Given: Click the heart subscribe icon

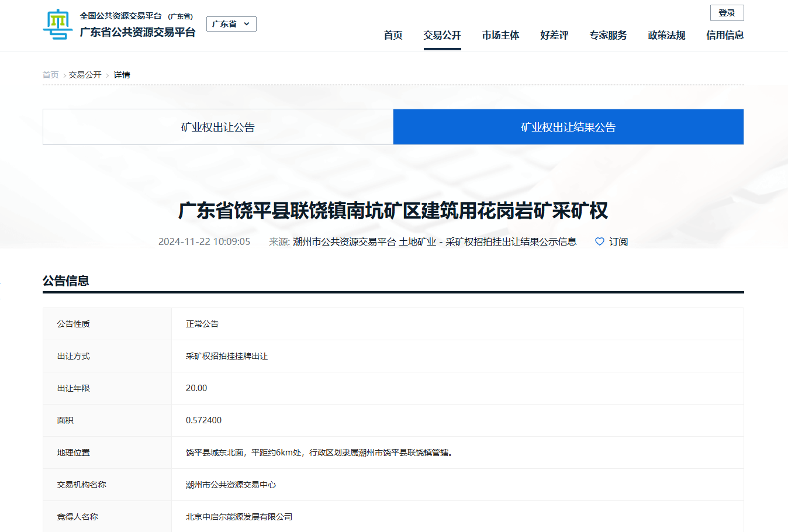Looking at the screenshot, I should (599, 241).
